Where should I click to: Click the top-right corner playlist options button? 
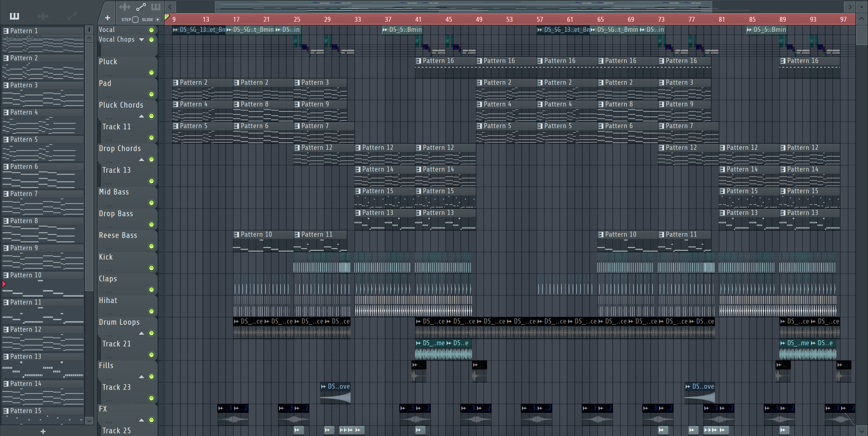pyautogui.click(x=862, y=7)
